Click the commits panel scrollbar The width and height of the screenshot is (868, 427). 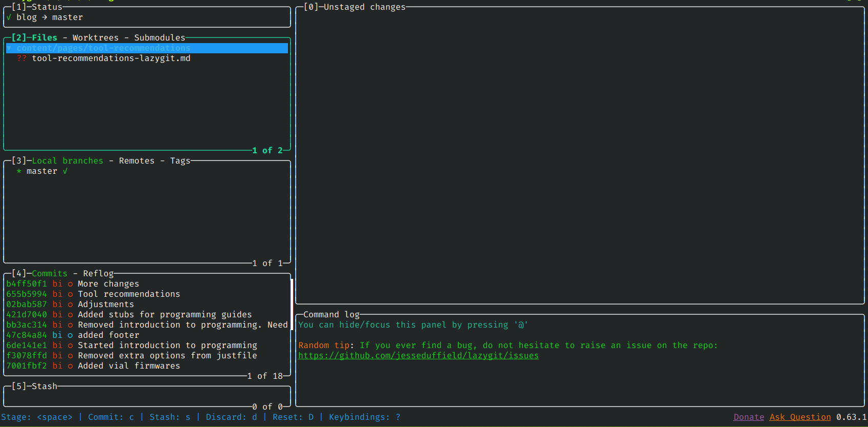[x=292, y=304]
